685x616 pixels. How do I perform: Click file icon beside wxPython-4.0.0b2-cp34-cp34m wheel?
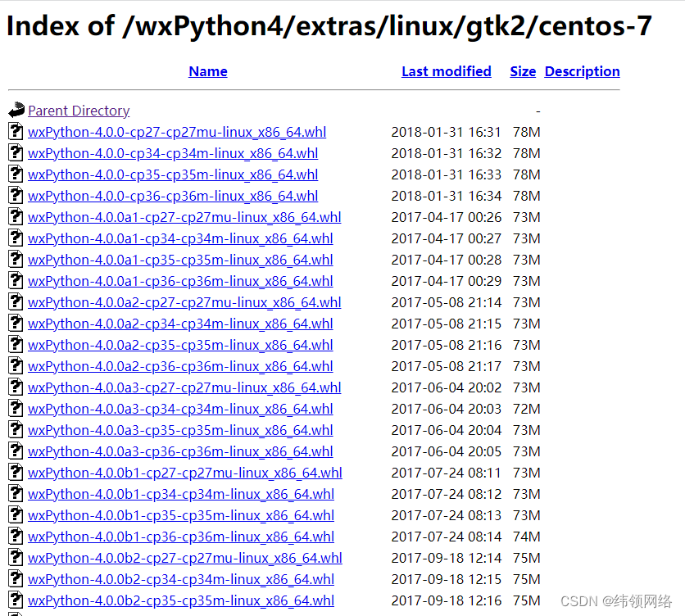tap(16, 579)
